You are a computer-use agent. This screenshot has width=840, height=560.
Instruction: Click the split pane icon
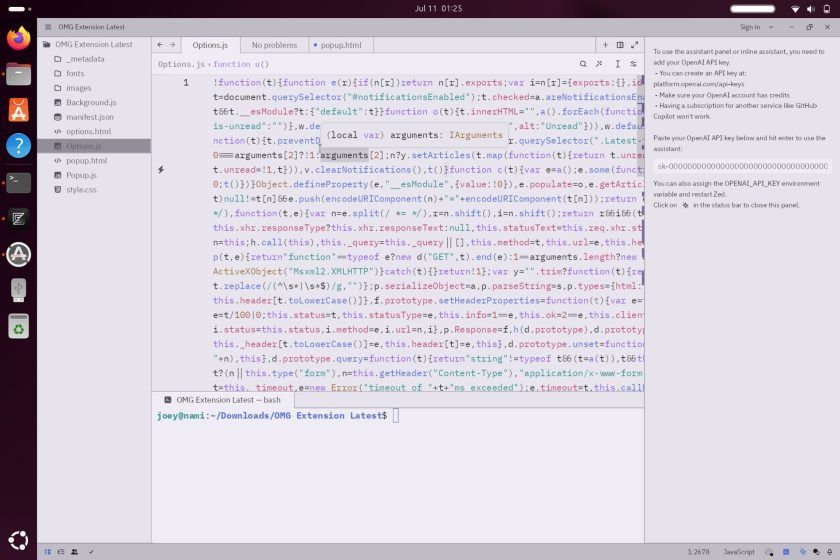[620, 45]
